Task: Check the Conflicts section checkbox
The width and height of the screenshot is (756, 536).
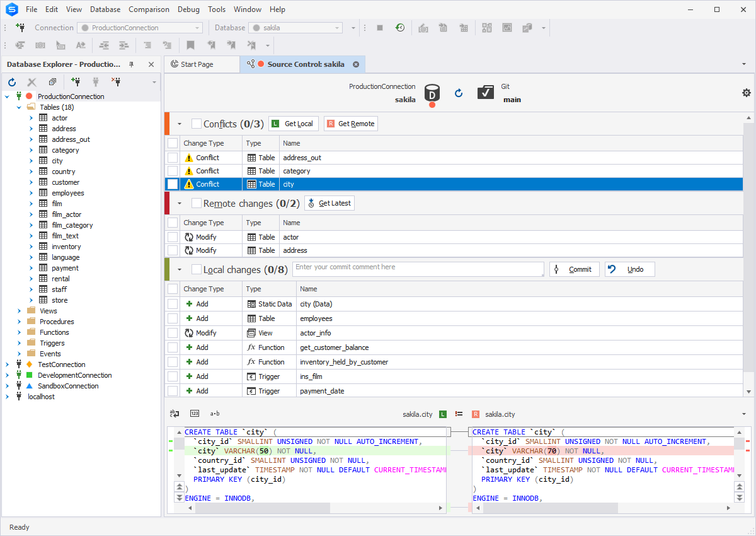Action: (x=197, y=123)
